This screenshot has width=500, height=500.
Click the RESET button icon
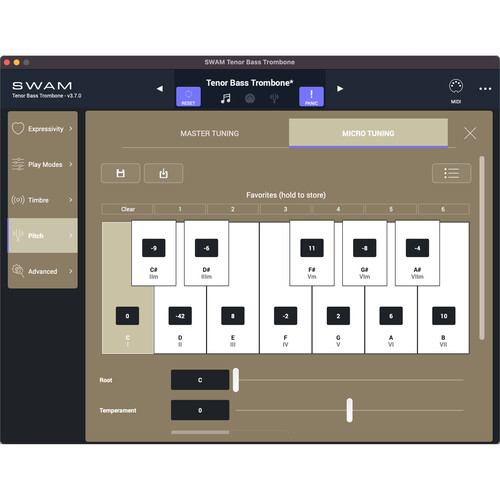click(x=188, y=96)
